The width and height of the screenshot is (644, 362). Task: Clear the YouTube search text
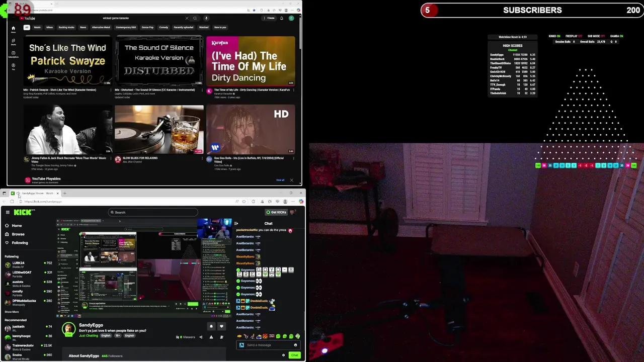187,18
